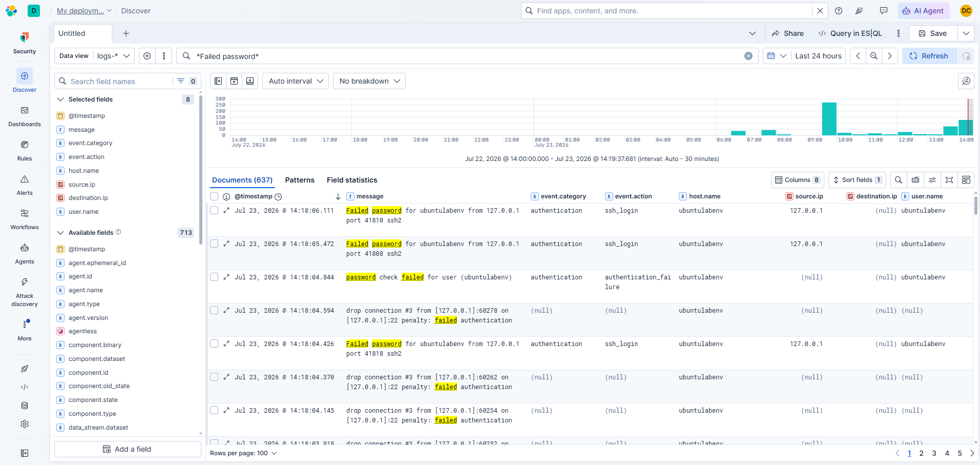Image resolution: width=980 pixels, height=465 pixels.
Task: Open the date quick menu calendar
Action: [776, 56]
